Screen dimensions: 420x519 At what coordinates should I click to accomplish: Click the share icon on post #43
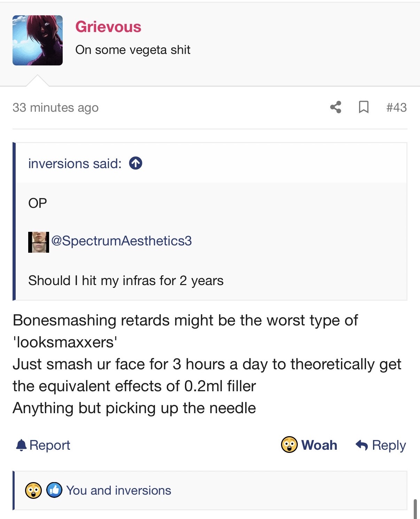pyautogui.click(x=335, y=107)
